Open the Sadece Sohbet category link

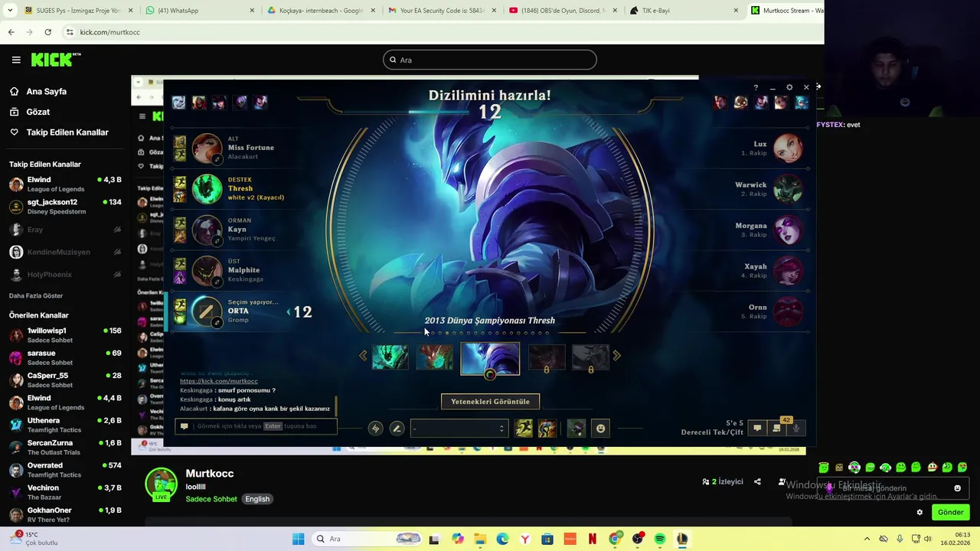pyautogui.click(x=211, y=499)
